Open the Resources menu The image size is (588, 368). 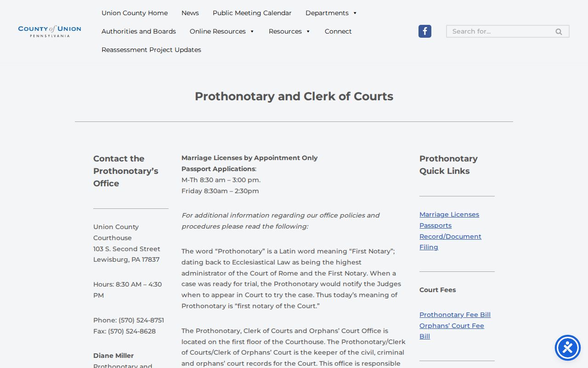coord(285,31)
